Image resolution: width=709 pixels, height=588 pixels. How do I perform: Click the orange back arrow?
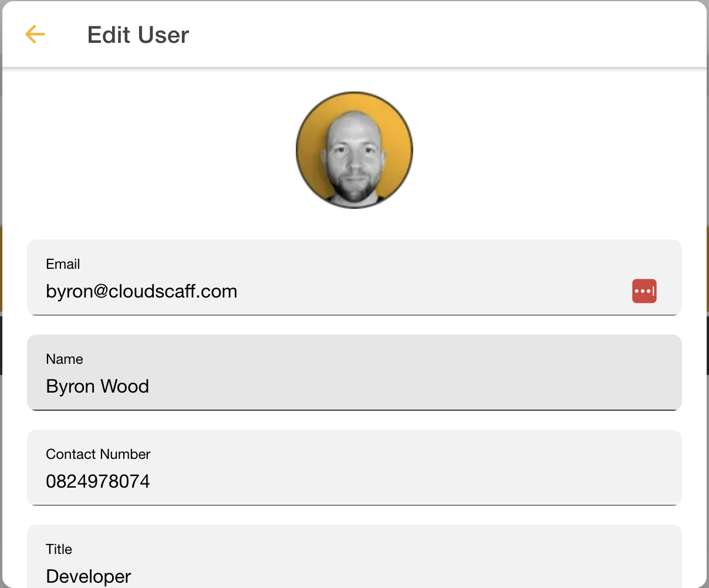35,35
